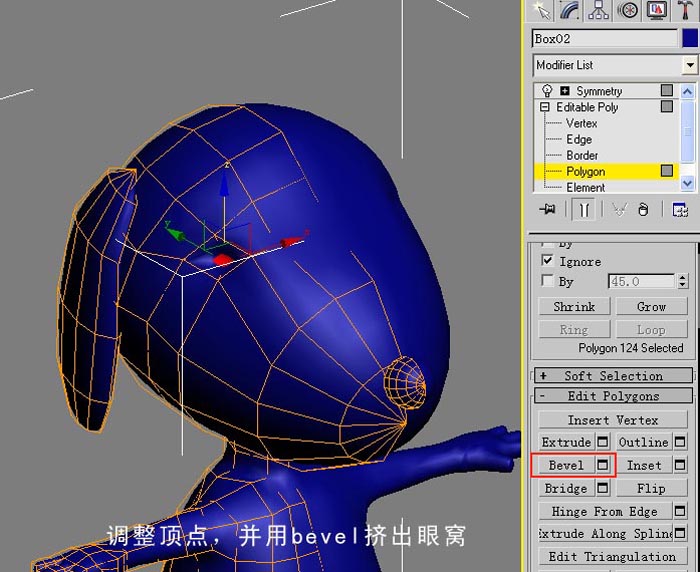700x572 pixels.
Task: Open the Extrude settings box icon
Action: (x=603, y=442)
